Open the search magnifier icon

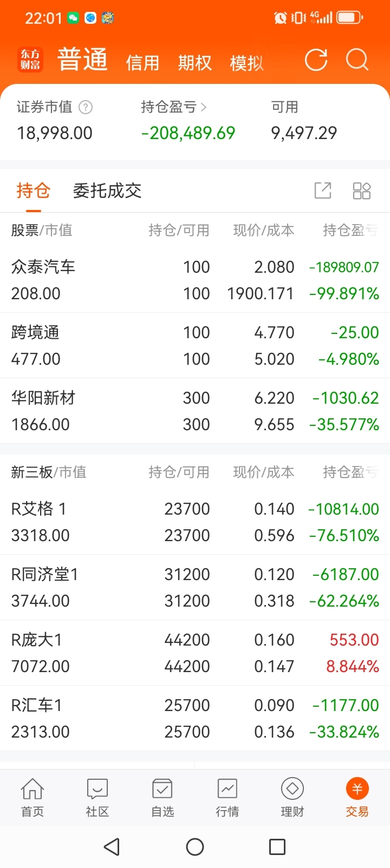357,60
